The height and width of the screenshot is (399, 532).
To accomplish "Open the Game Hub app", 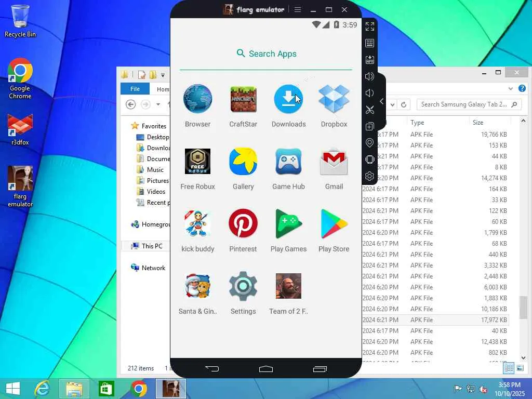I will pyautogui.click(x=288, y=161).
